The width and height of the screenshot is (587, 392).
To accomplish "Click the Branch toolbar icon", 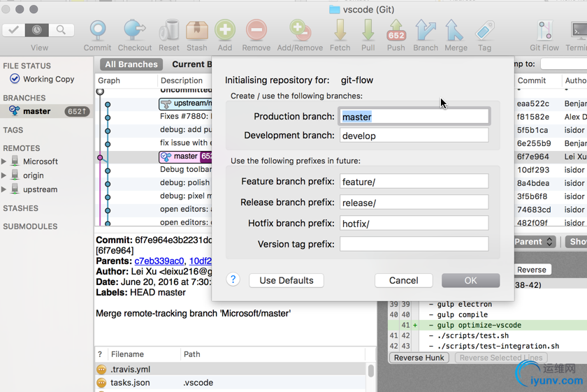I will (426, 30).
